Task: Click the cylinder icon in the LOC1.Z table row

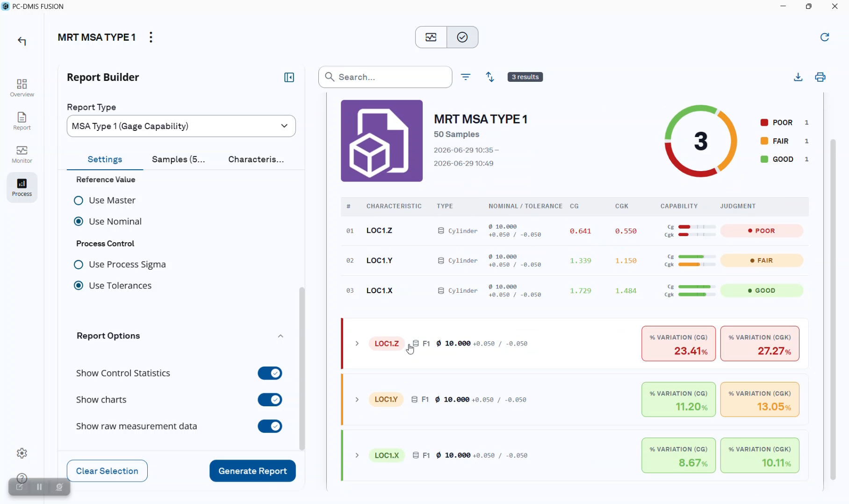Action: (x=441, y=230)
